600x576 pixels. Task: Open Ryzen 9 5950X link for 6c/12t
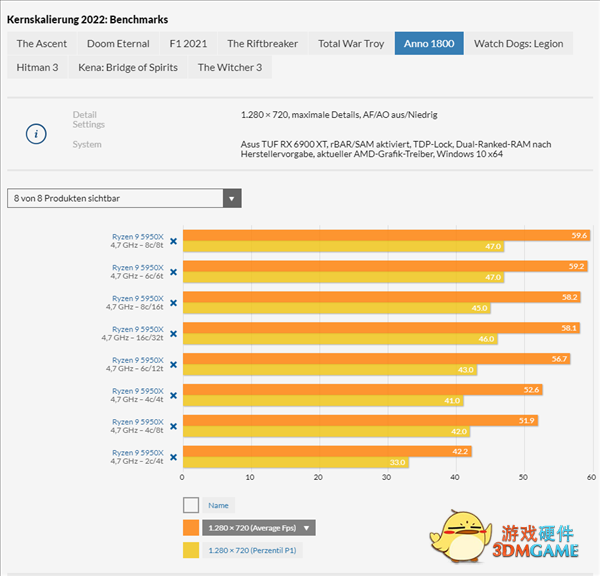point(138,360)
